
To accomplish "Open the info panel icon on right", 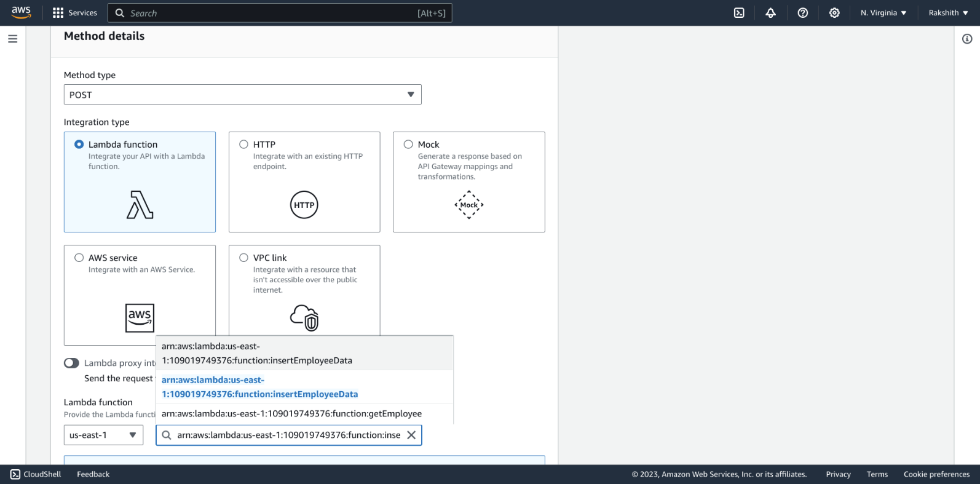I will 967,39.
